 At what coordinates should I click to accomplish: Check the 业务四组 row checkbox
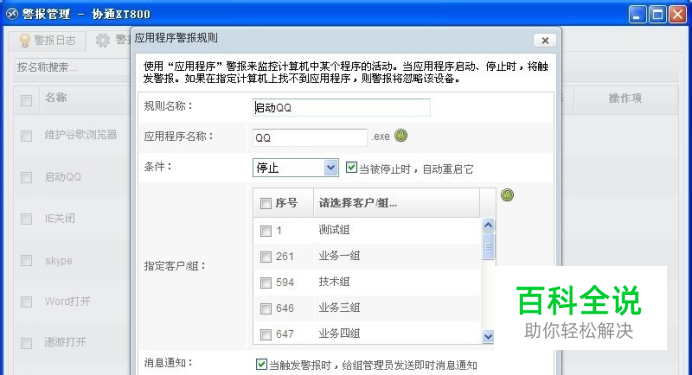(x=266, y=335)
